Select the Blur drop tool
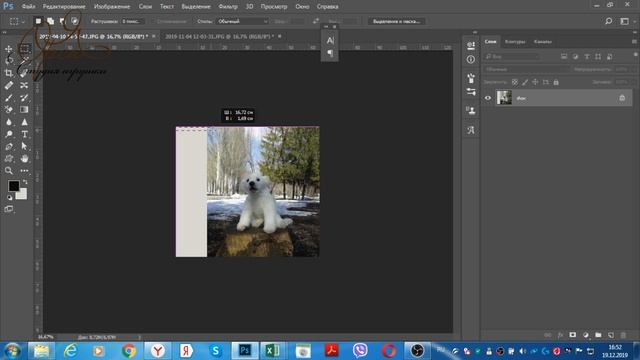The image size is (640, 360). pyautogui.click(x=9, y=122)
